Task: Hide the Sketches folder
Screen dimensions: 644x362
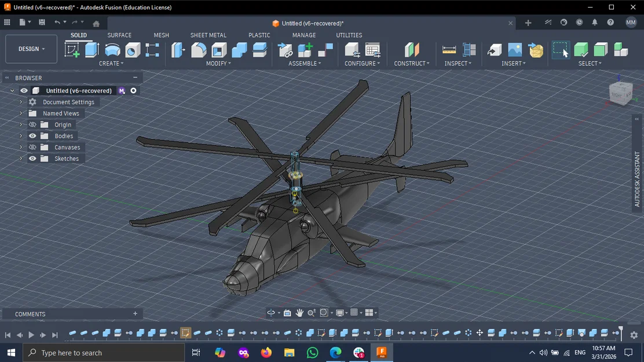Action: click(x=32, y=158)
